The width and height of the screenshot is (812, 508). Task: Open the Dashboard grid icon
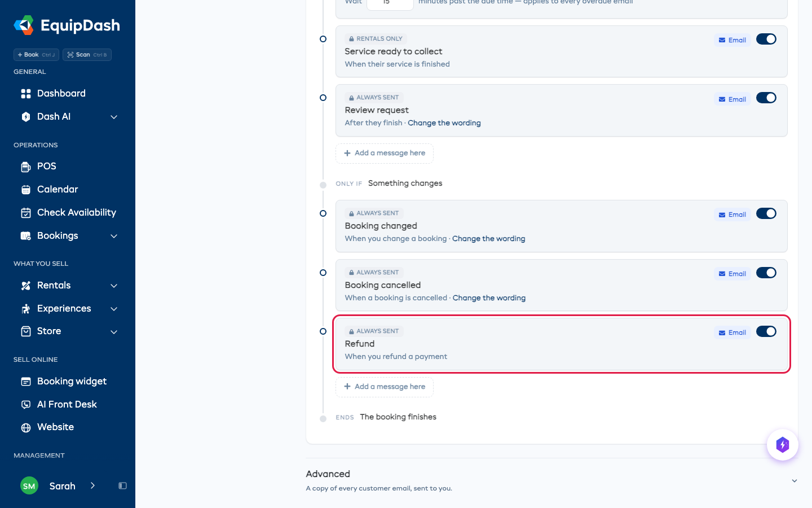pyautogui.click(x=26, y=94)
